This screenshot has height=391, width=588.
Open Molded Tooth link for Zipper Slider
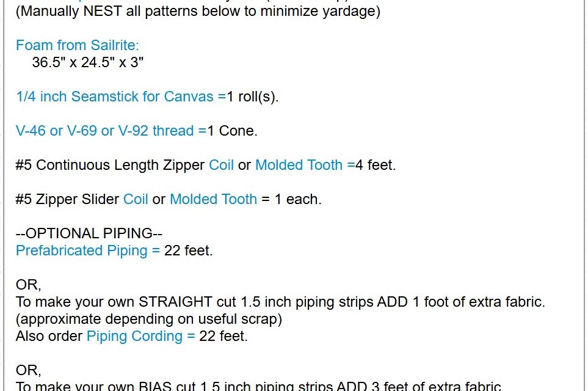point(213,199)
